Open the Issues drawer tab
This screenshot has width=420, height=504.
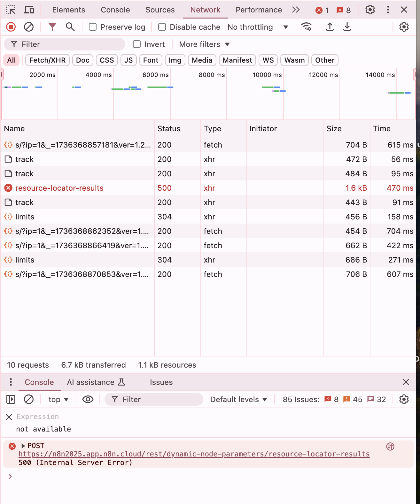tap(161, 382)
